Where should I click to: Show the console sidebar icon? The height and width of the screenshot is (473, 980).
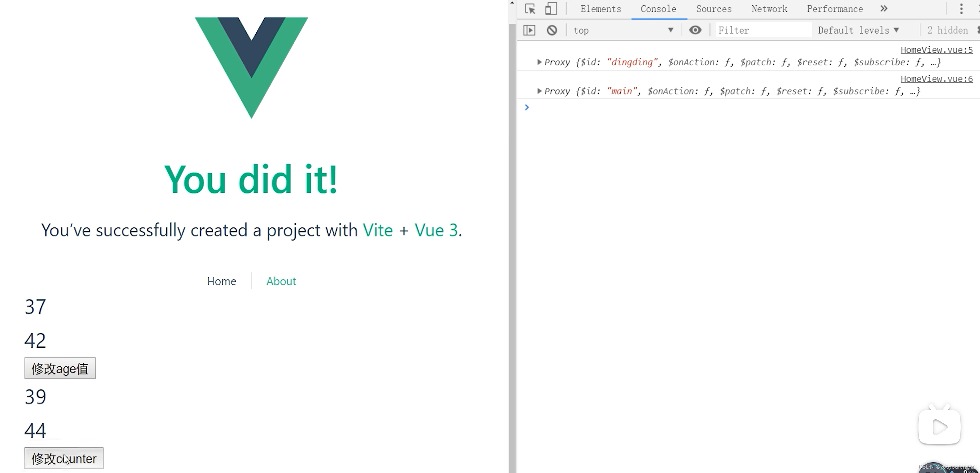529,30
